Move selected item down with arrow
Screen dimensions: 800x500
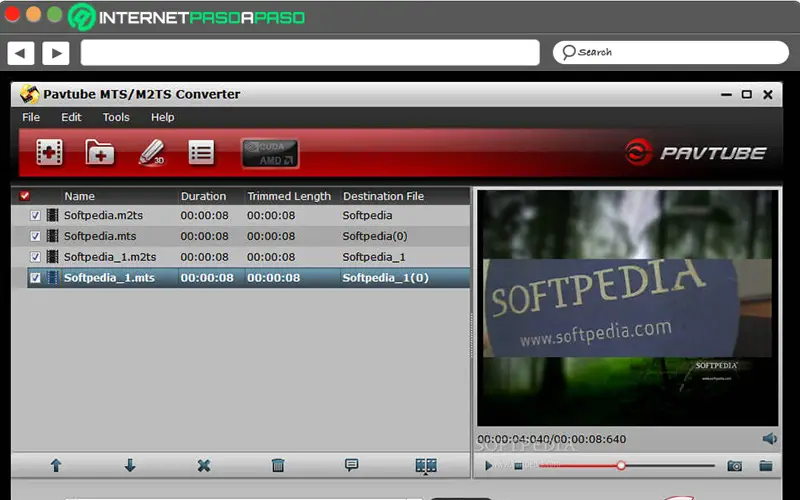[x=130, y=465]
